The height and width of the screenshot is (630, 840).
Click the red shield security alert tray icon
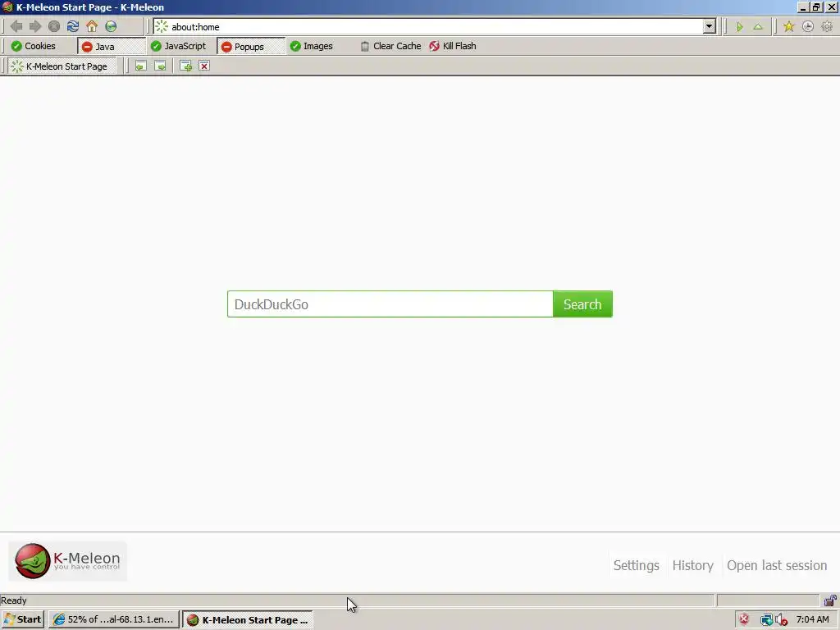point(744,620)
